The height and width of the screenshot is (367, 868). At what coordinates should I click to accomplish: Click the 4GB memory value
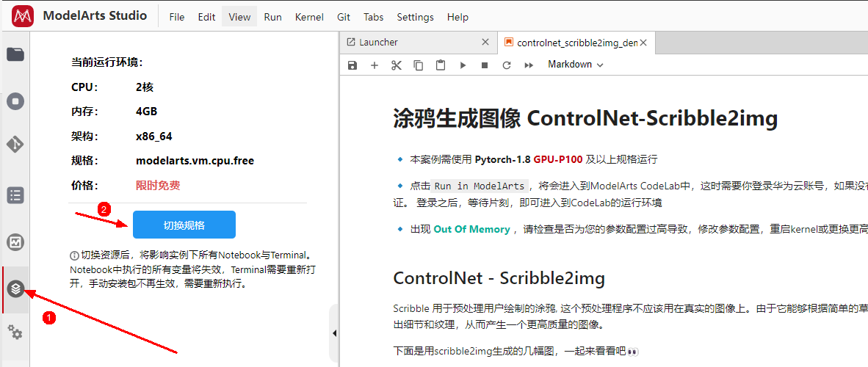(147, 112)
